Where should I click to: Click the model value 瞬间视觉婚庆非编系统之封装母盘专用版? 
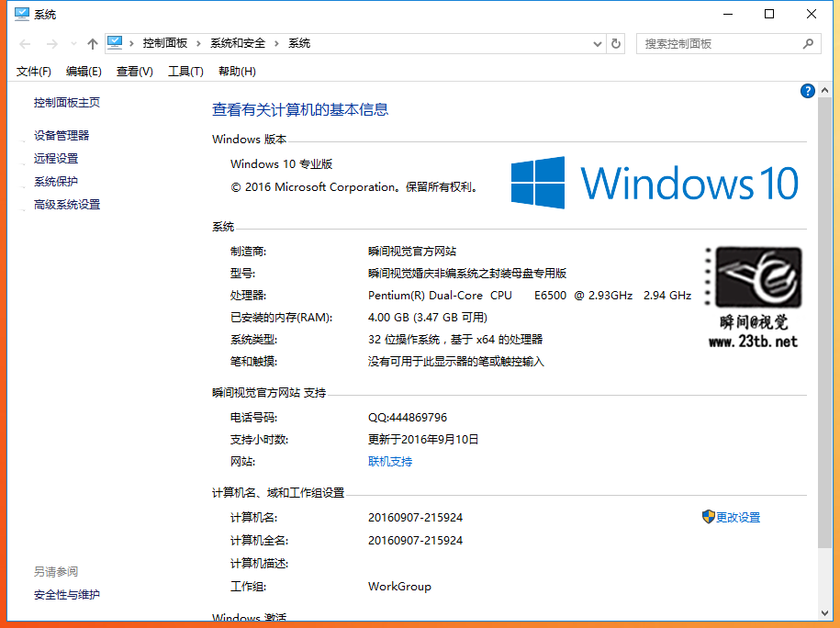467,274
